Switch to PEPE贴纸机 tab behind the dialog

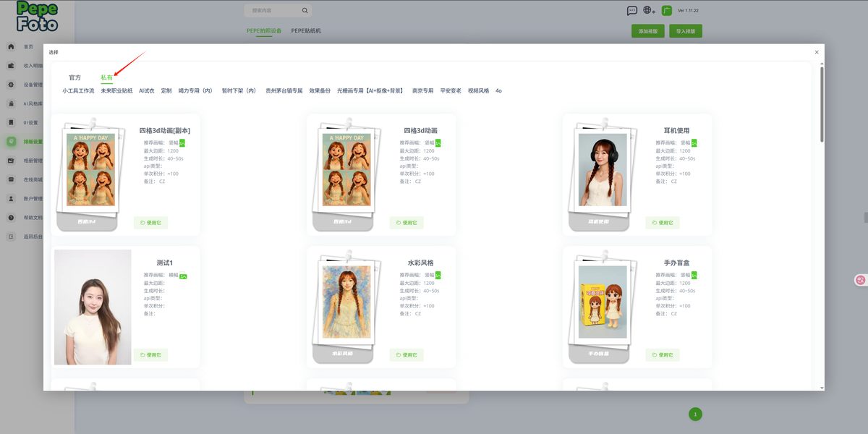coord(306,31)
